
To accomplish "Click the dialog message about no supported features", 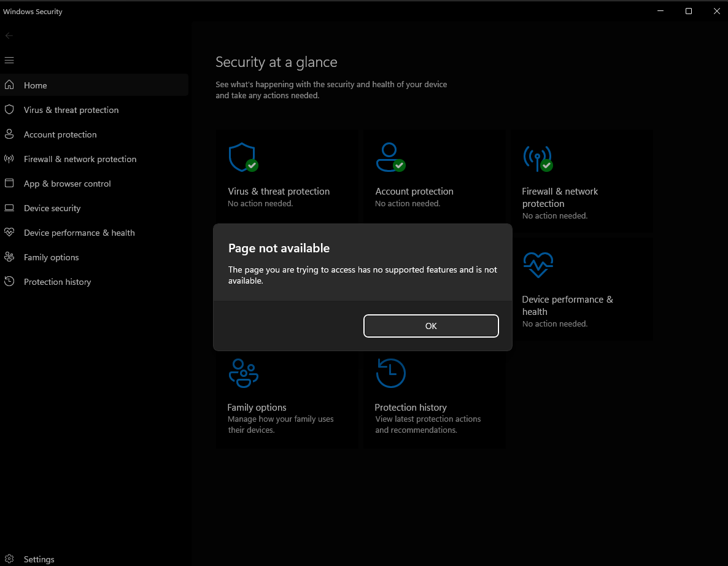I will pyautogui.click(x=363, y=275).
